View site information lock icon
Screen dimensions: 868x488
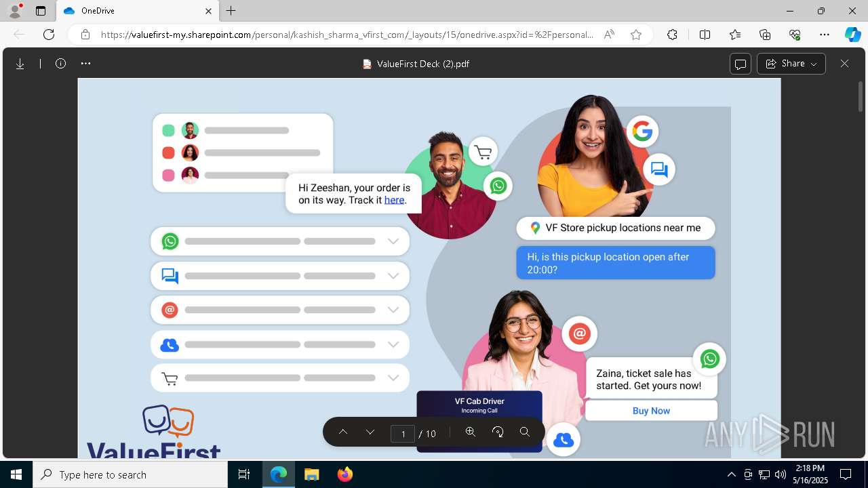(x=85, y=35)
